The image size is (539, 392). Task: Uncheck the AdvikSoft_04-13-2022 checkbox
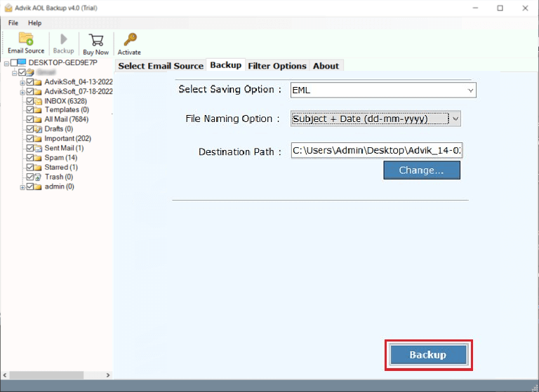(x=30, y=82)
